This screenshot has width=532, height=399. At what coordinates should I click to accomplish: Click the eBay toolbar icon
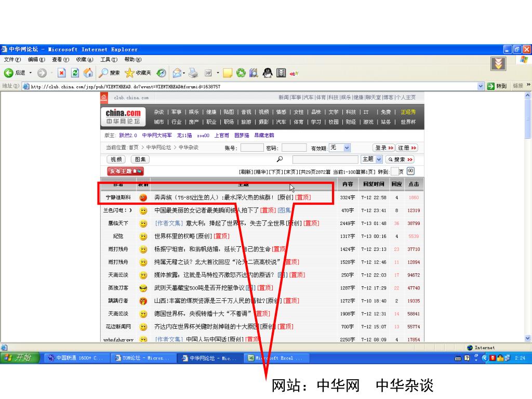[294, 73]
